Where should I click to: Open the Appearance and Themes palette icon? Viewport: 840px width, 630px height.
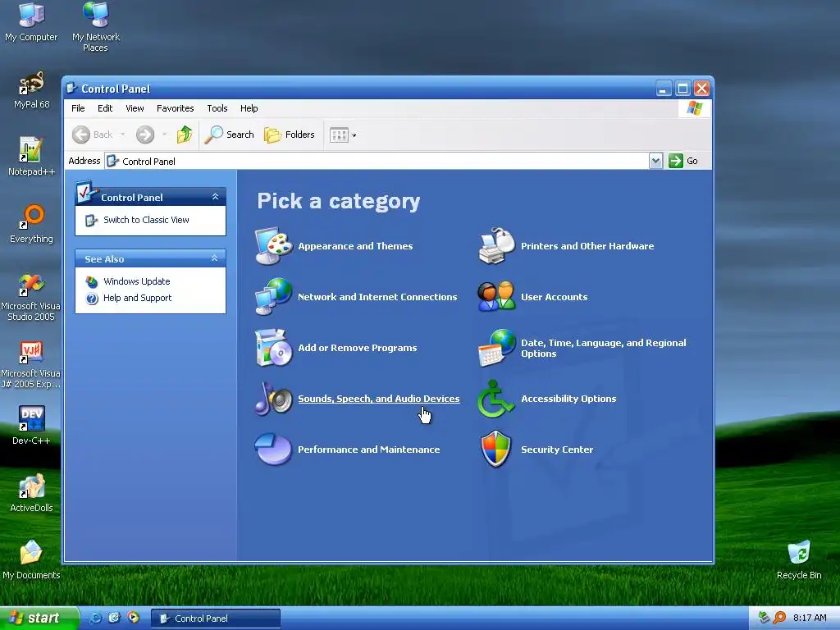click(x=274, y=246)
